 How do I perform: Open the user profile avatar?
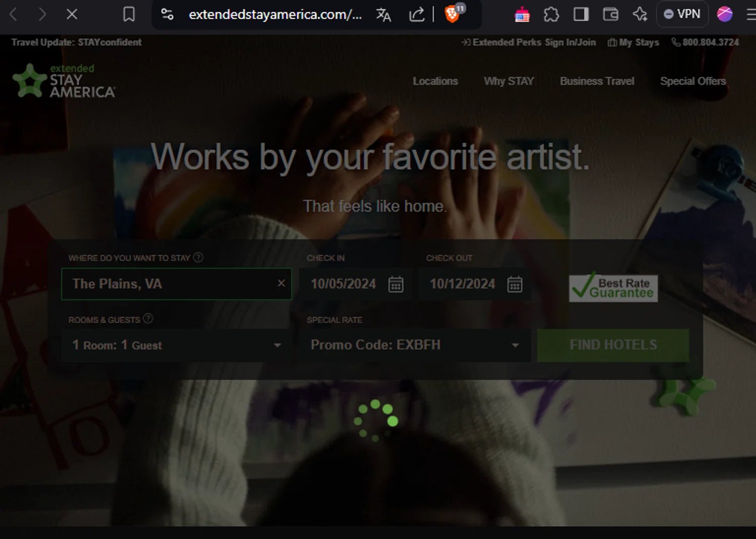point(725,14)
